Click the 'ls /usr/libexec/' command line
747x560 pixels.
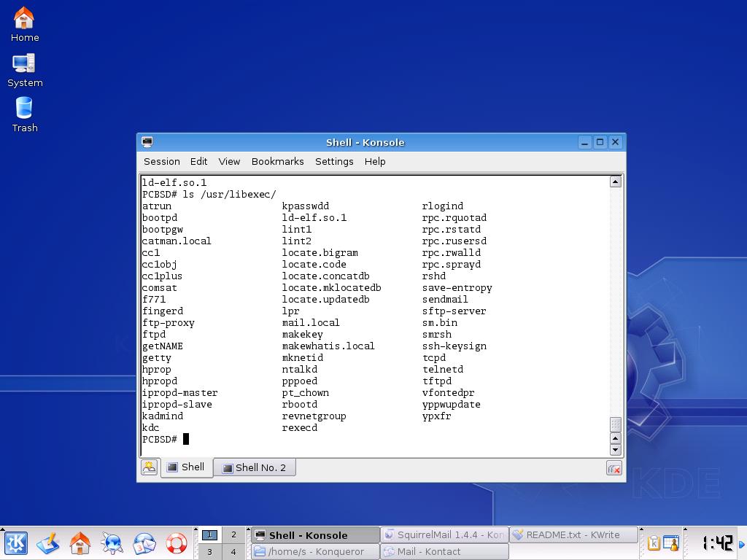[x=230, y=194]
